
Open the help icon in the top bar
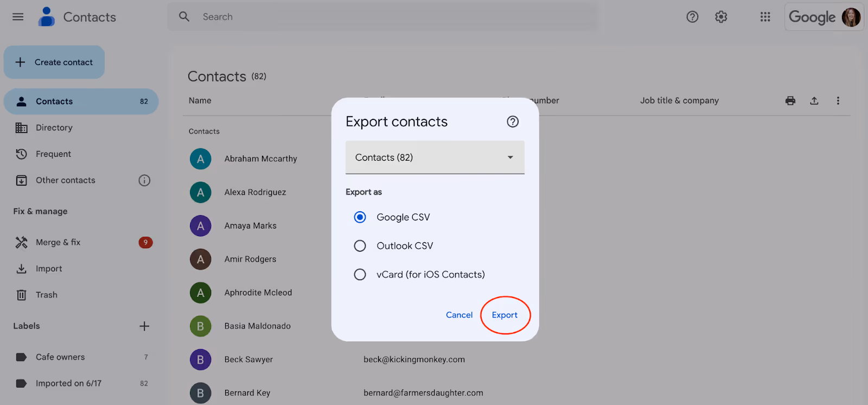(692, 17)
